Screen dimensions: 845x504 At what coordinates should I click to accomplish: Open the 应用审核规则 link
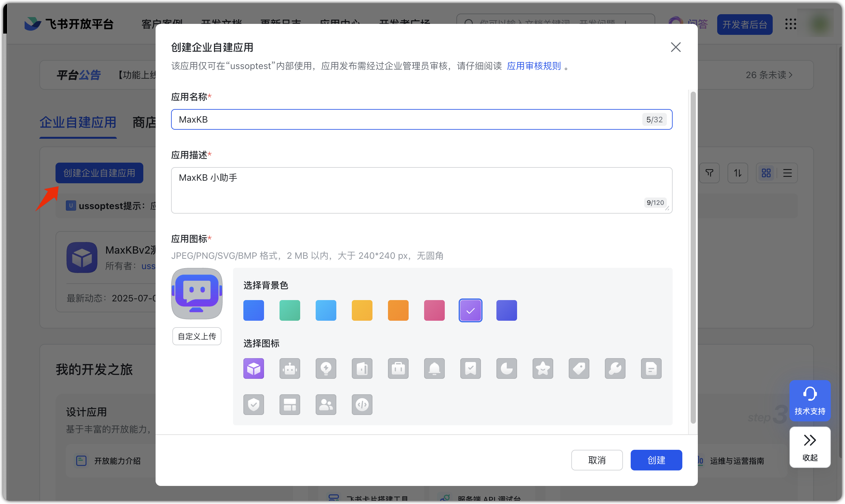[x=534, y=66]
